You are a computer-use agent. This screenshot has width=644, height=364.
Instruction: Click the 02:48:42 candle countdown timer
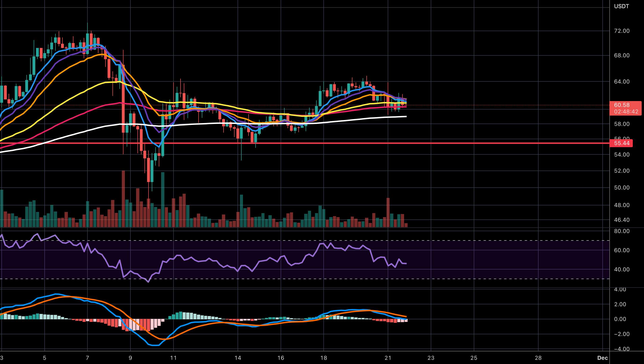[626, 112]
